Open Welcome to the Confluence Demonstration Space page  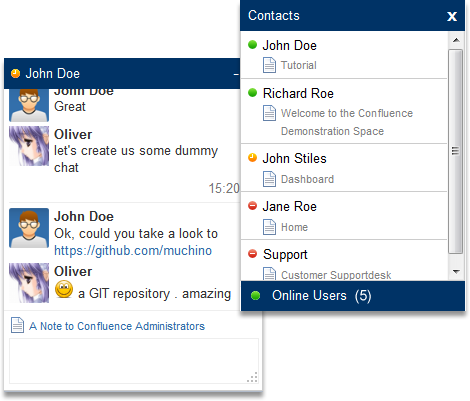click(347, 122)
